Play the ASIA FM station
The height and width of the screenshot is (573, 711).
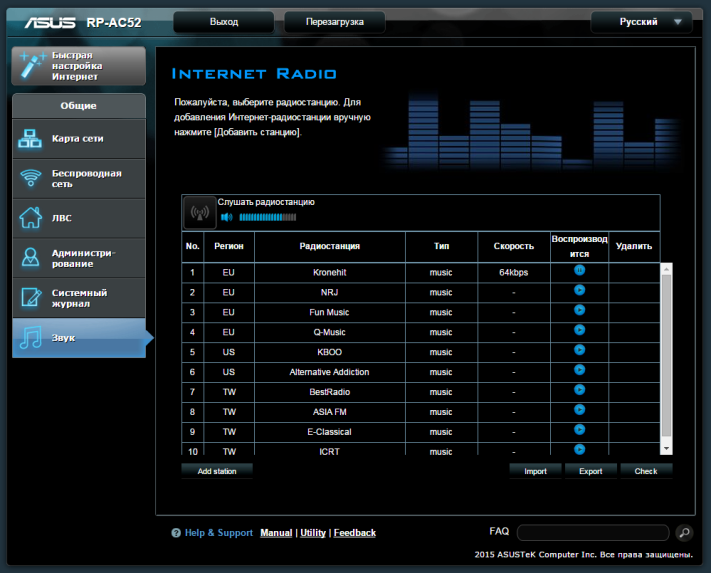tap(579, 410)
